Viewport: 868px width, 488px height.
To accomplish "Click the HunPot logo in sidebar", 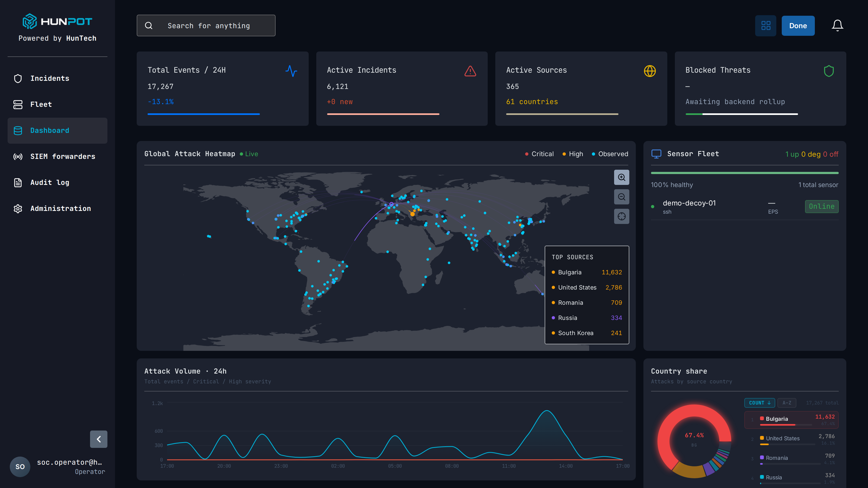I will 57,21.
